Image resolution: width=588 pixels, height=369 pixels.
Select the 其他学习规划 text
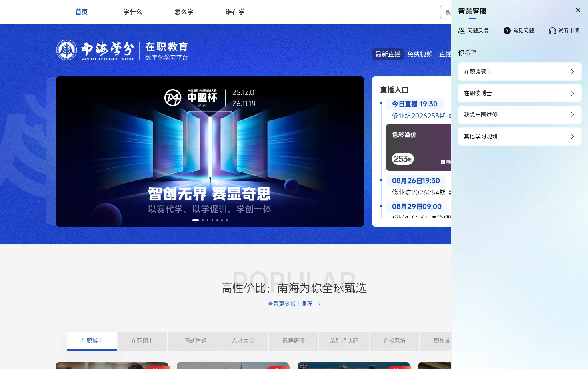480,136
